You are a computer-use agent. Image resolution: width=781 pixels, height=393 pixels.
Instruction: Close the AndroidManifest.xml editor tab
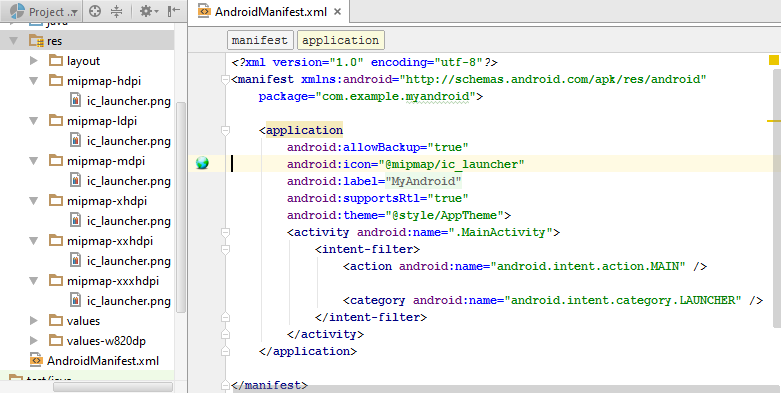coord(338,11)
